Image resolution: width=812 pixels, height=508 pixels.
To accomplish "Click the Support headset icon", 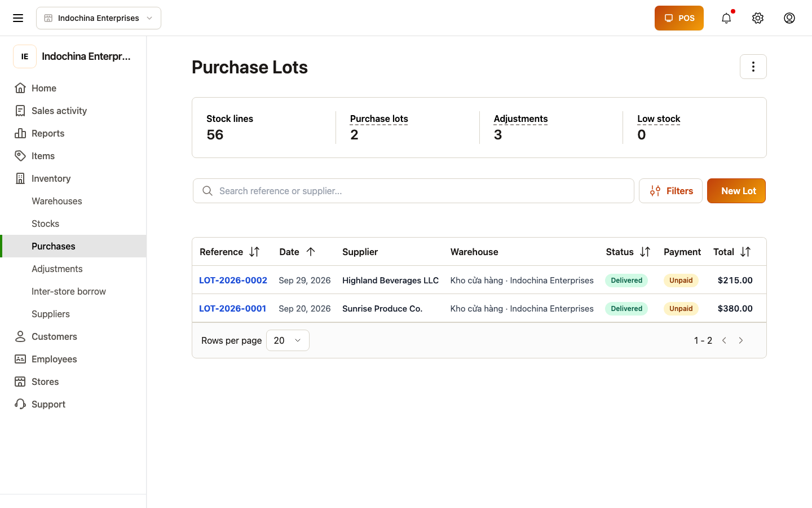I will coord(20,404).
